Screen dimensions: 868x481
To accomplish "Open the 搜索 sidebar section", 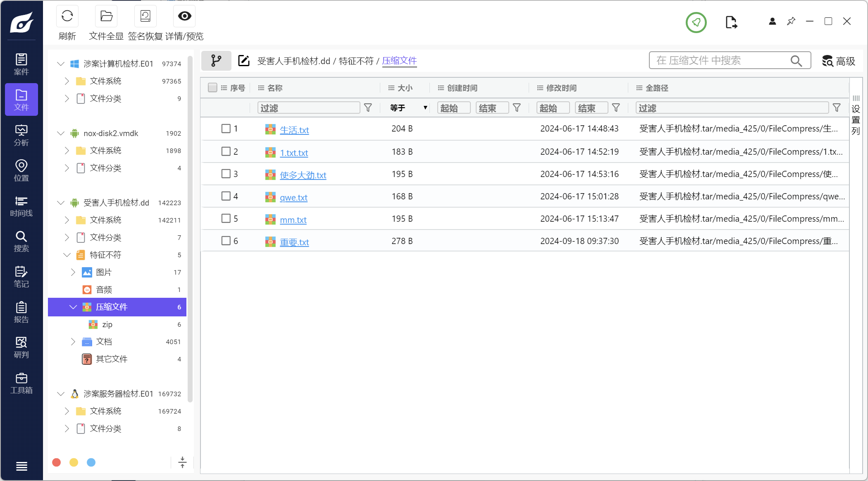I will click(21, 241).
